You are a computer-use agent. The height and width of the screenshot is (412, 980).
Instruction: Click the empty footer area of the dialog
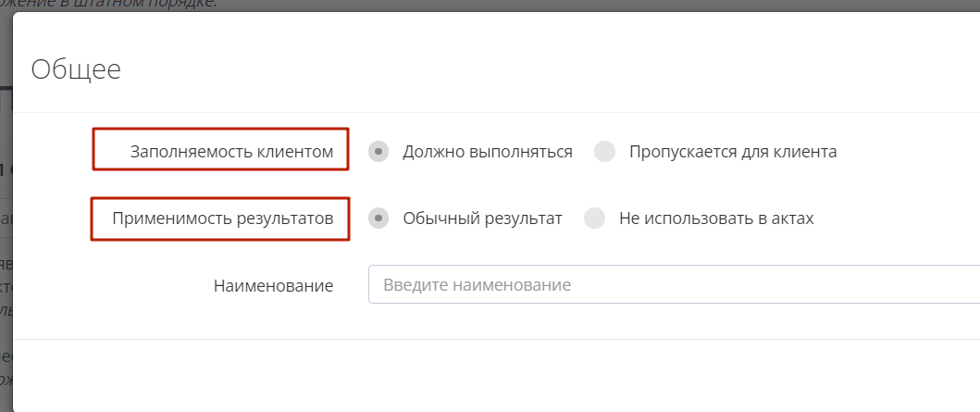click(x=463, y=375)
